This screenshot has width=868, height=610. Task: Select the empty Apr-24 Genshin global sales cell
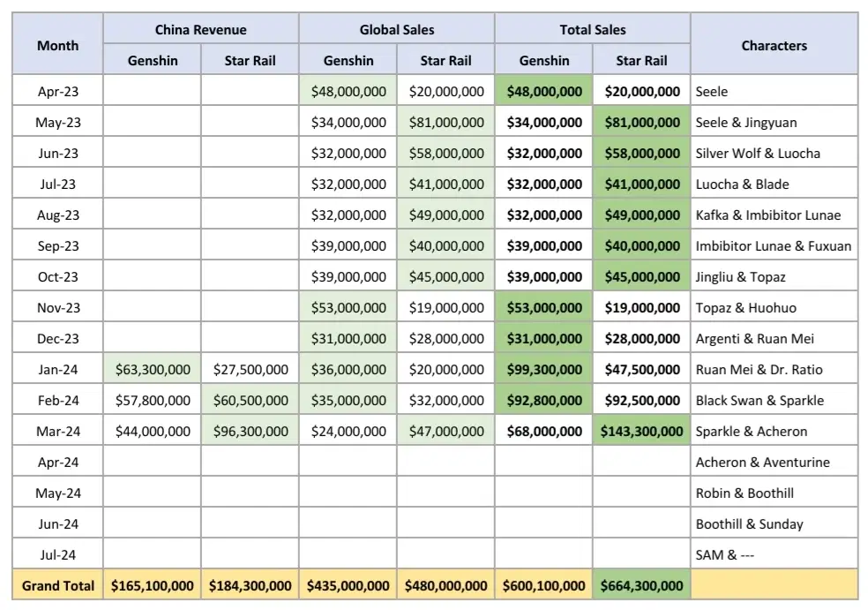[348, 462]
